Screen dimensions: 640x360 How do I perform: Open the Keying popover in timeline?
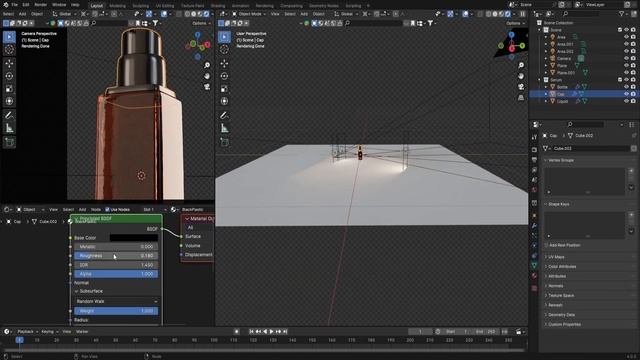[49, 332]
